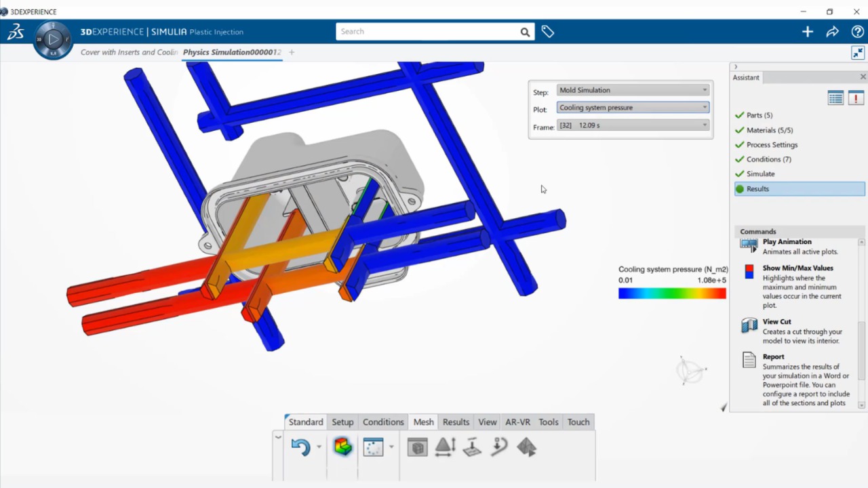Open the Step dropdown showing Mold Simulation

click(704, 89)
